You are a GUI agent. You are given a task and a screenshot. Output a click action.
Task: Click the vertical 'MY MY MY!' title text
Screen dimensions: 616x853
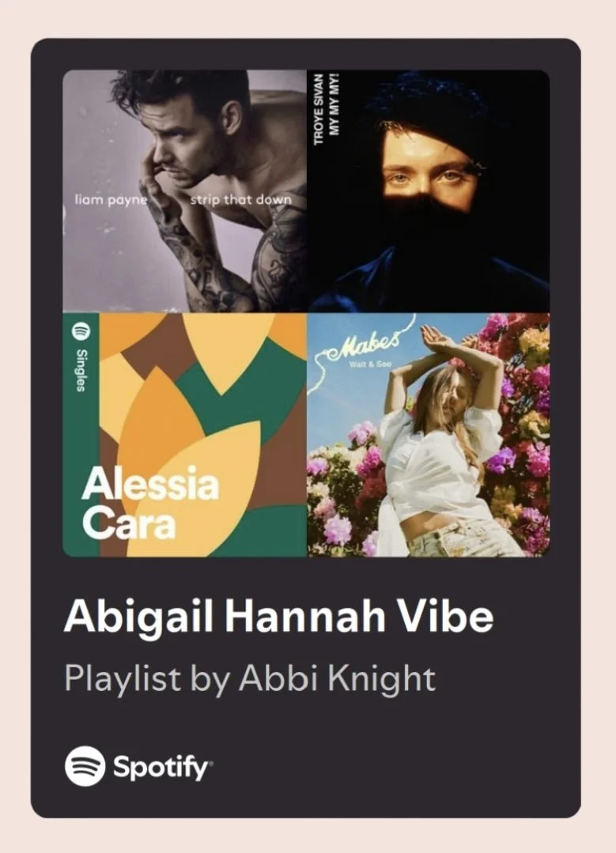[x=334, y=105]
